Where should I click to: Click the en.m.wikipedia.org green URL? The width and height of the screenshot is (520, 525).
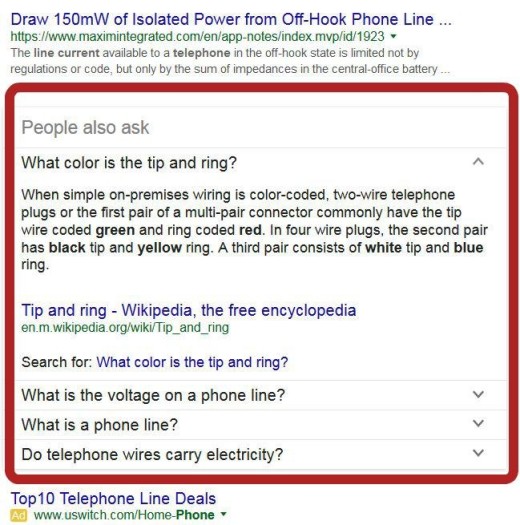[125, 327]
